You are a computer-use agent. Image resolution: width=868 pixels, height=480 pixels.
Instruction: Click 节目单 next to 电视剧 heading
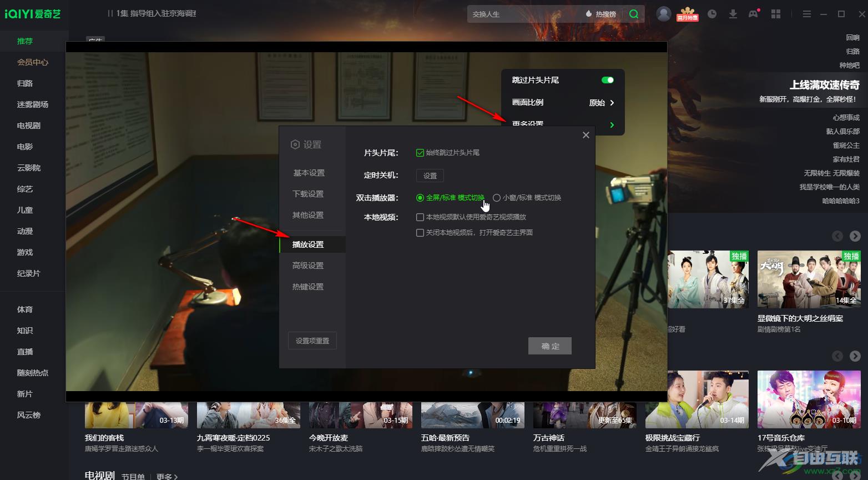[133, 477]
